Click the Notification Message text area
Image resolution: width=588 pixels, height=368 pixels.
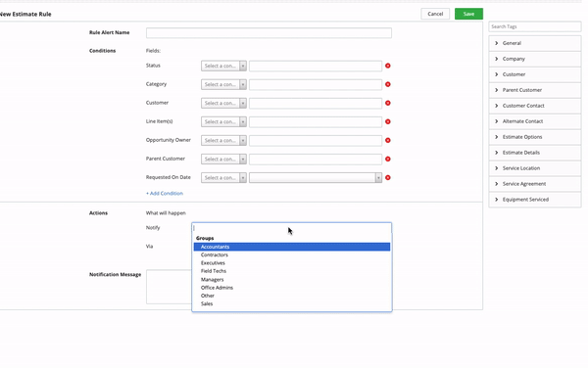(169, 287)
